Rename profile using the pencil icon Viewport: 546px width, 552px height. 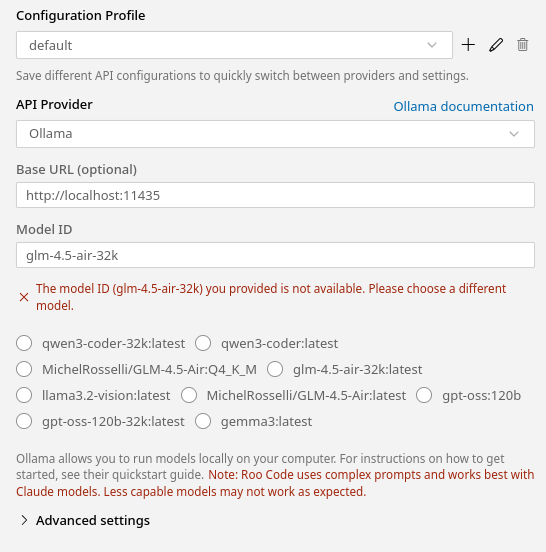[x=496, y=45]
